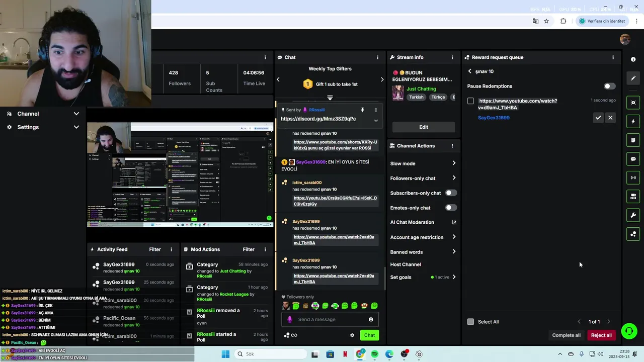Open Activity Feed three-dot menu

click(x=171, y=249)
